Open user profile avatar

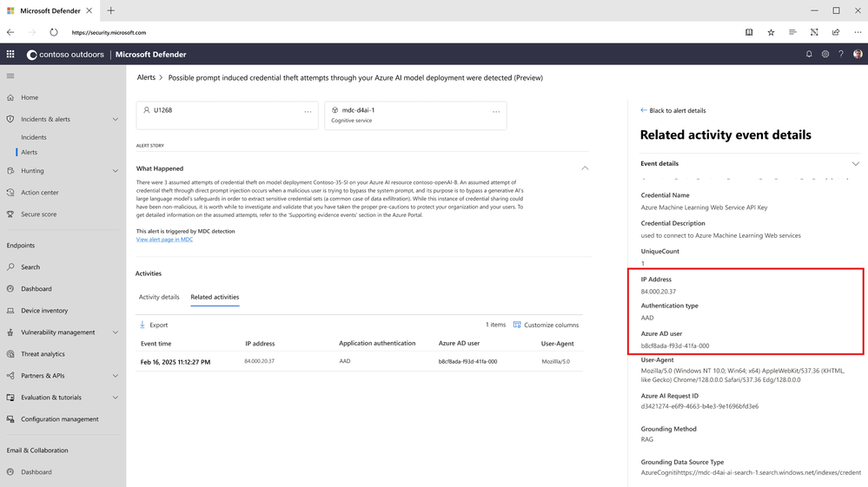point(858,54)
